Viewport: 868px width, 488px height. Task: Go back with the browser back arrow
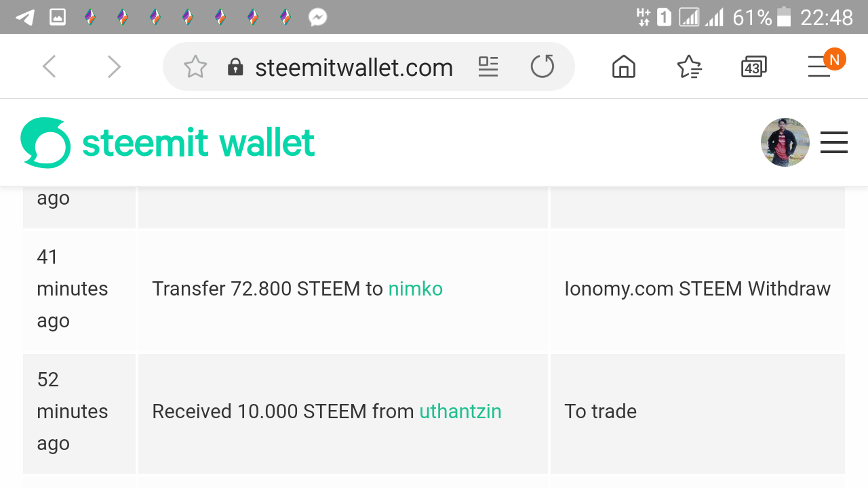tap(49, 66)
